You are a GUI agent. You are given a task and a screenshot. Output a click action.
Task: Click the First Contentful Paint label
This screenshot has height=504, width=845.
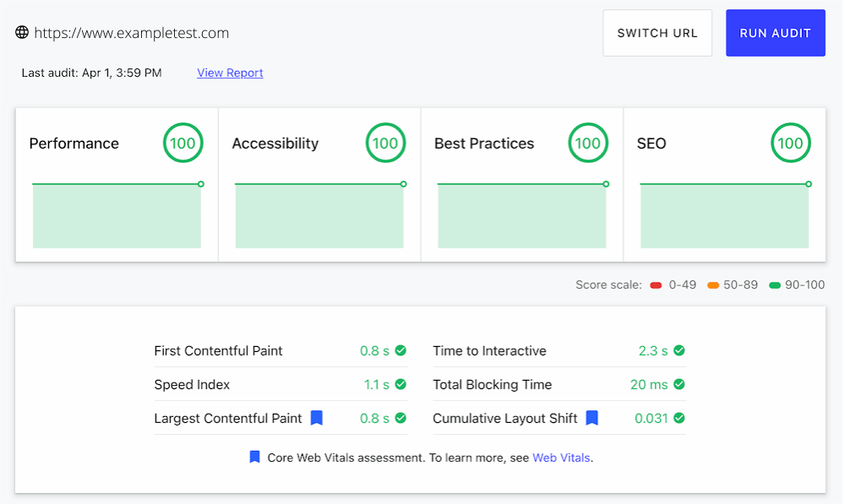pyautogui.click(x=218, y=351)
